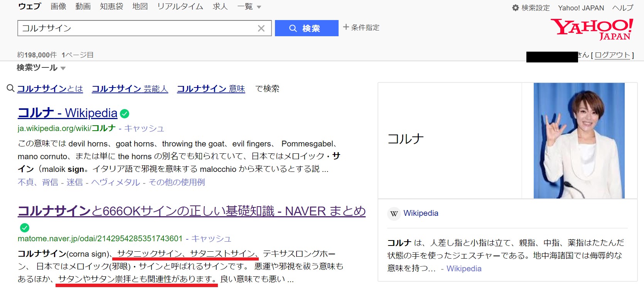Jump to 迷信 section link
Screen dimensions: 644x301
point(75,182)
